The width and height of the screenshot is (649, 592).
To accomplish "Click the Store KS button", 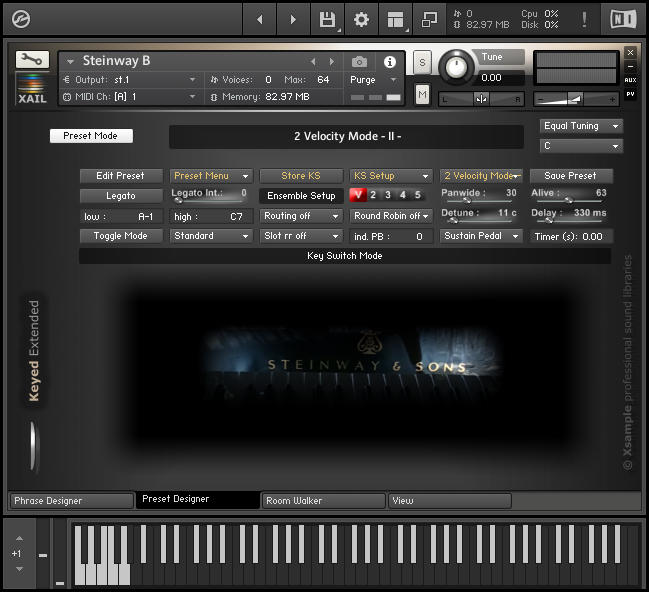I will pos(301,176).
